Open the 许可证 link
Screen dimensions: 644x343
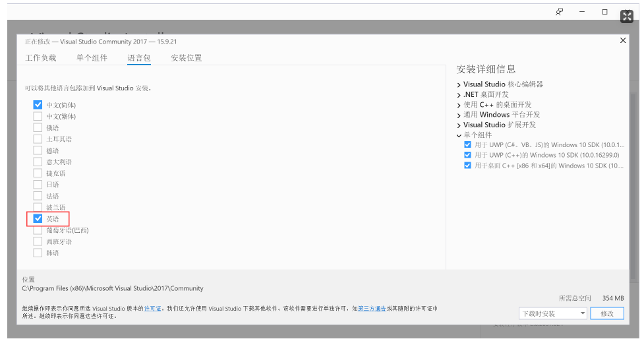click(152, 309)
